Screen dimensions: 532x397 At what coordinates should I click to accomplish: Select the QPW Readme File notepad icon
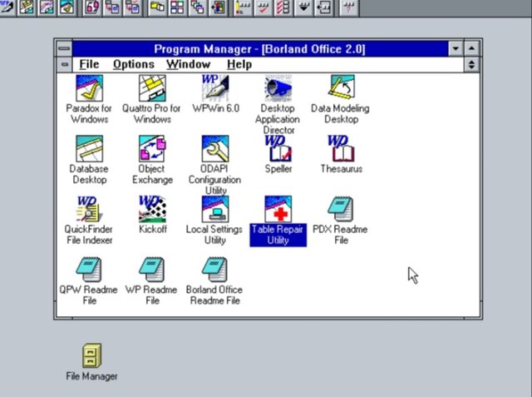[89, 270]
